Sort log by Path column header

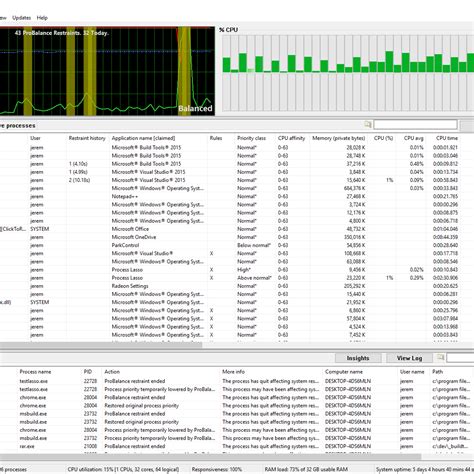click(x=437, y=372)
